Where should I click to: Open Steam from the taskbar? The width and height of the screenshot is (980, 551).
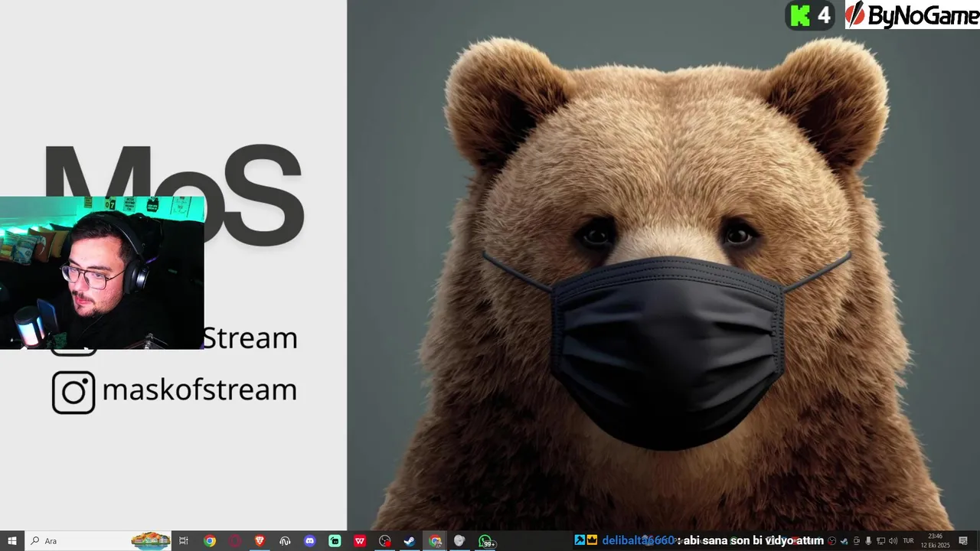pos(410,541)
